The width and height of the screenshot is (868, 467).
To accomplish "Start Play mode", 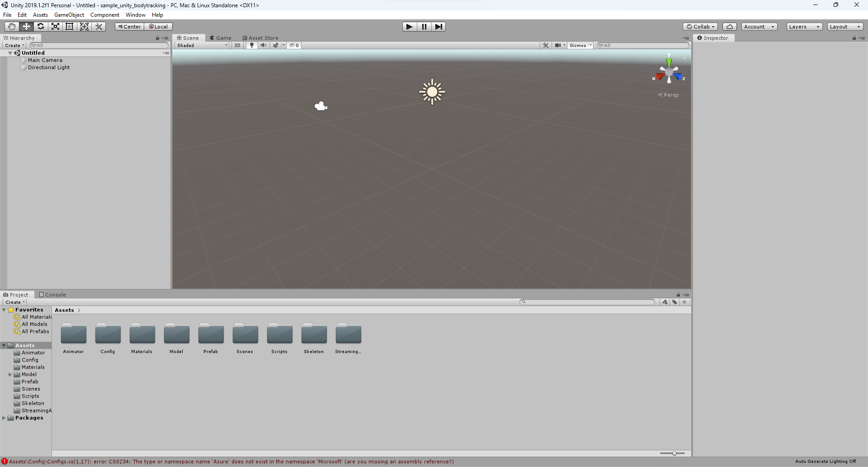I will (x=410, y=27).
